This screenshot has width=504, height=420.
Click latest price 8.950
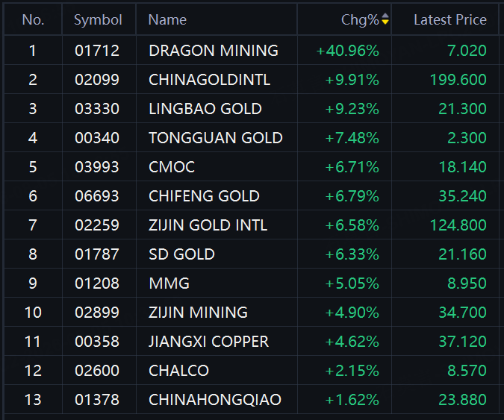[467, 283]
